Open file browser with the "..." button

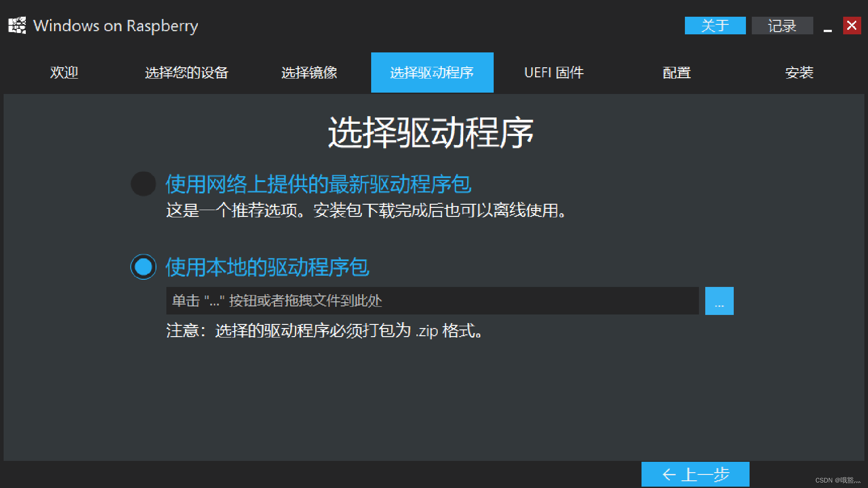point(719,301)
